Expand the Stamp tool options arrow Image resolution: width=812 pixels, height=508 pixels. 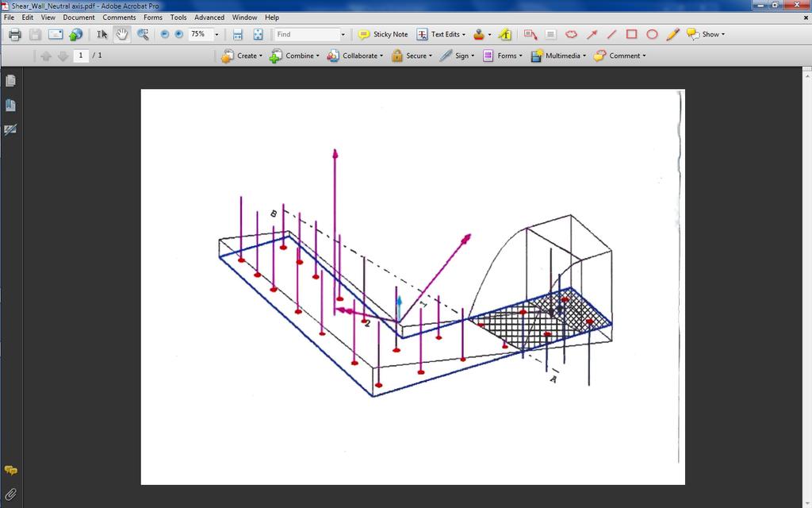tap(490, 35)
